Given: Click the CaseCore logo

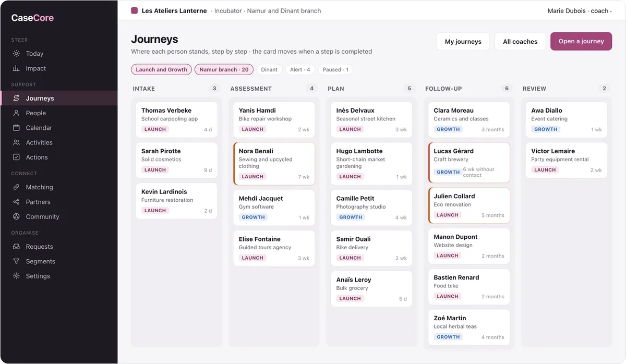Looking at the screenshot, I should pos(32,18).
